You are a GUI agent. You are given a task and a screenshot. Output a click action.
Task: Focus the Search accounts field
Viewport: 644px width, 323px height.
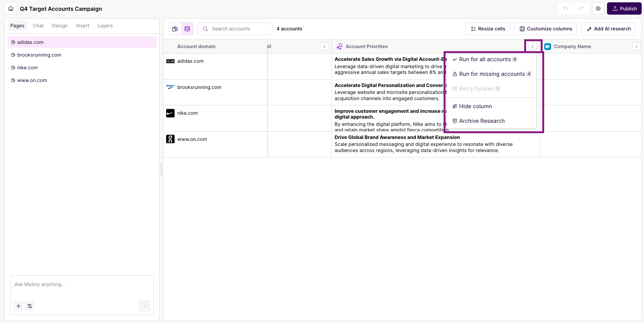tap(235, 29)
